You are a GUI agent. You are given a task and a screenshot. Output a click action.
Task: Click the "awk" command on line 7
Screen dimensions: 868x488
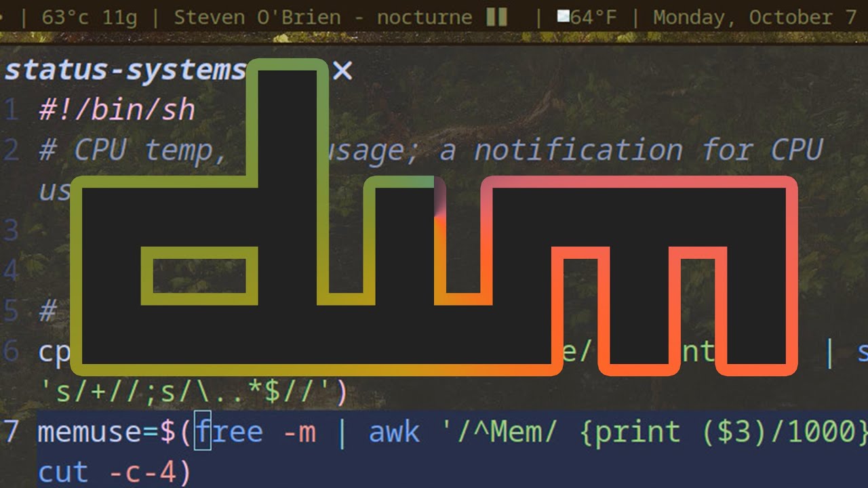point(394,432)
